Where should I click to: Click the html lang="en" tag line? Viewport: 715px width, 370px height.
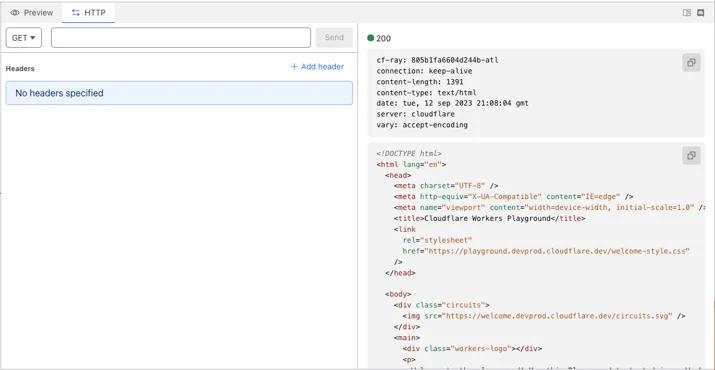[x=411, y=164]
